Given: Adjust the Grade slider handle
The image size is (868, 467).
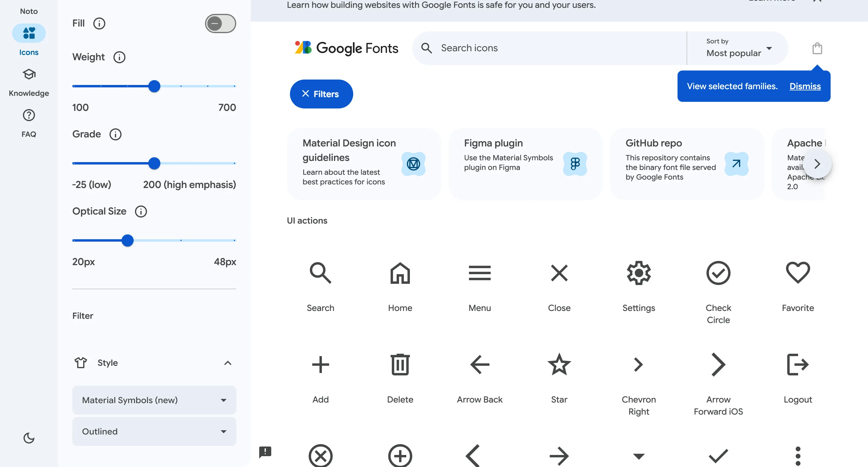Looking at the screenshot, I should coord(154,163).
